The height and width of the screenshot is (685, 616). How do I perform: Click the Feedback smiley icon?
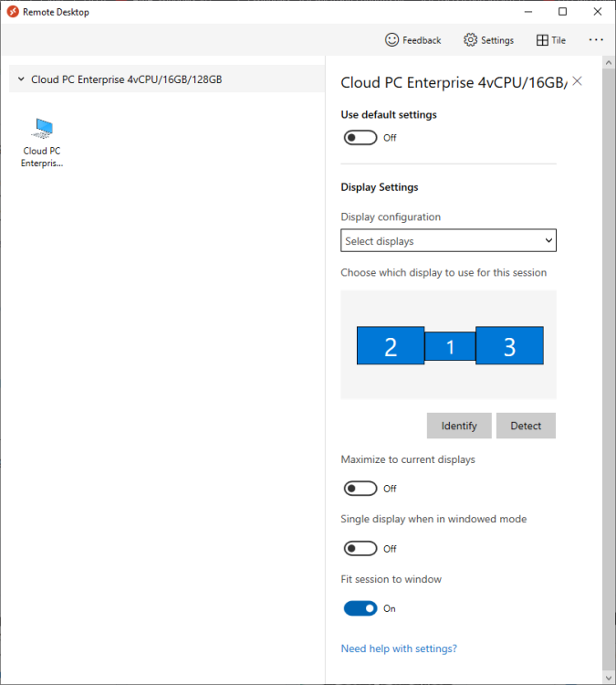(x=392, y=40)
